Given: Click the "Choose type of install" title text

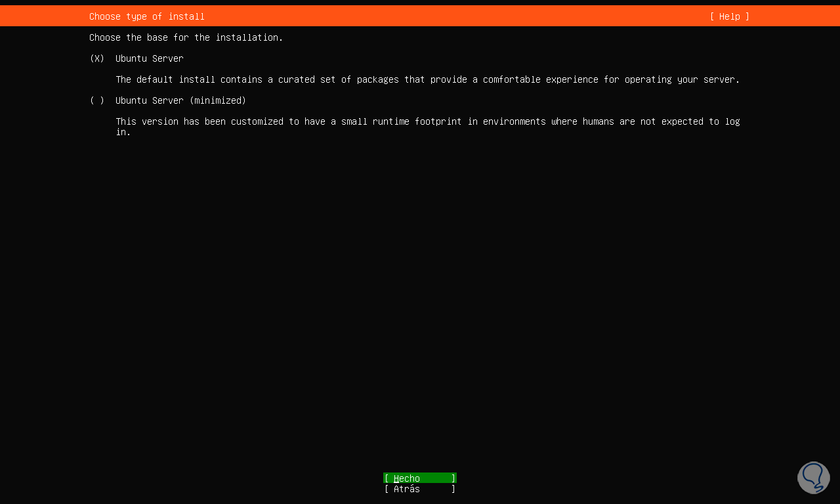Looking at the screenshot, I should coord(147,16).
